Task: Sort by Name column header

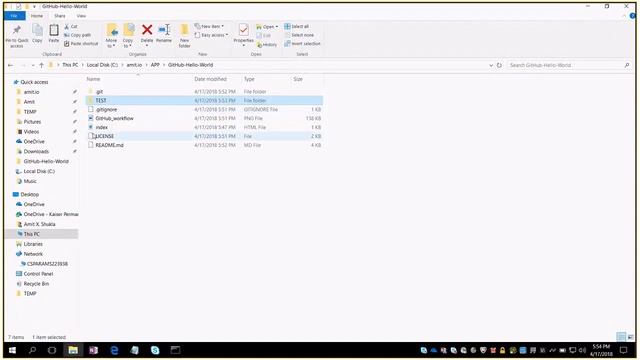Action: [x=93, y=79]
